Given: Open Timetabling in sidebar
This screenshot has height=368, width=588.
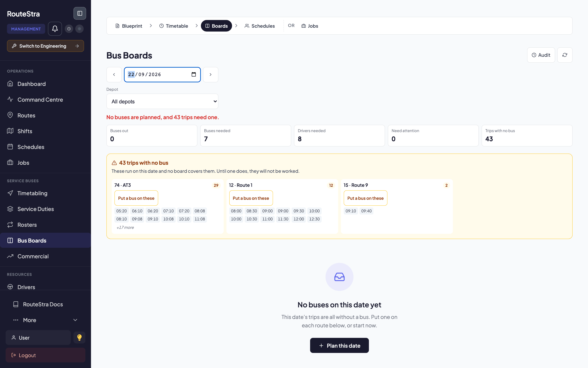Looking at the screenshot, I should [x=45, y=193].
